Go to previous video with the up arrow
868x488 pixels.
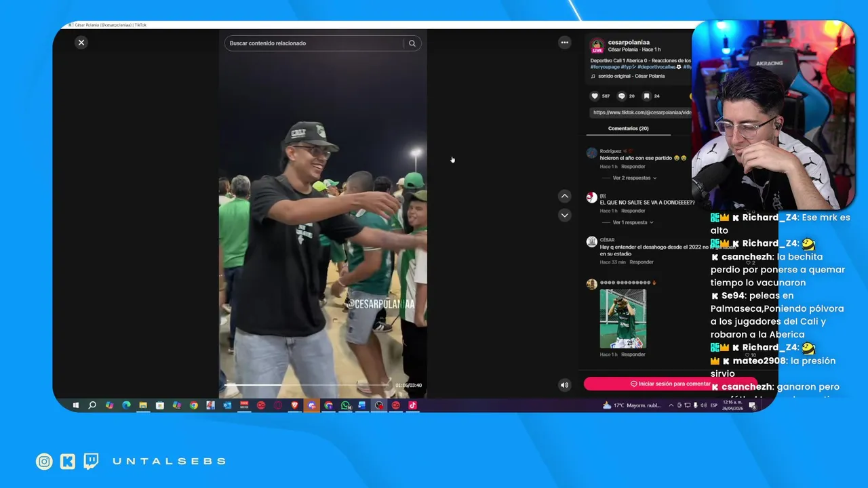564,196
